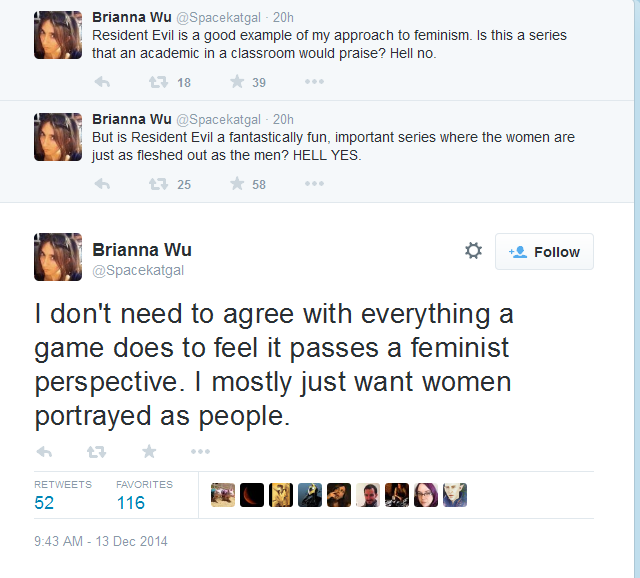Reply to the main tweet
This screenshot has width=640, height=578.
coord(44,451)
